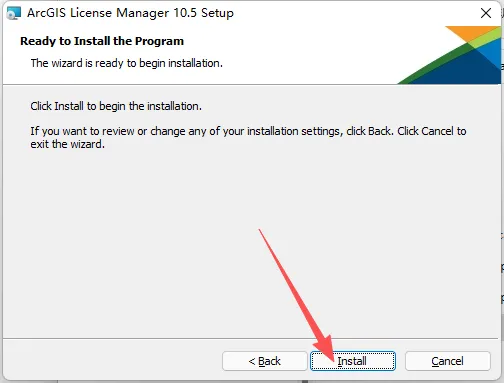This screenshot has height=383, width=504.
Task: Cancel the setup wizard
Action: click(447, 361)
